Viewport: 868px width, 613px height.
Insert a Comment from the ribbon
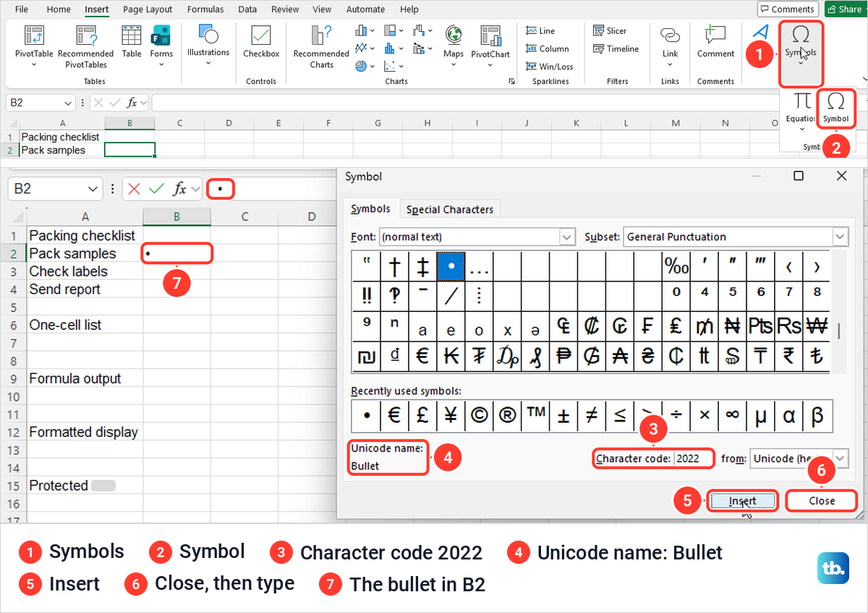click(715, 41)
